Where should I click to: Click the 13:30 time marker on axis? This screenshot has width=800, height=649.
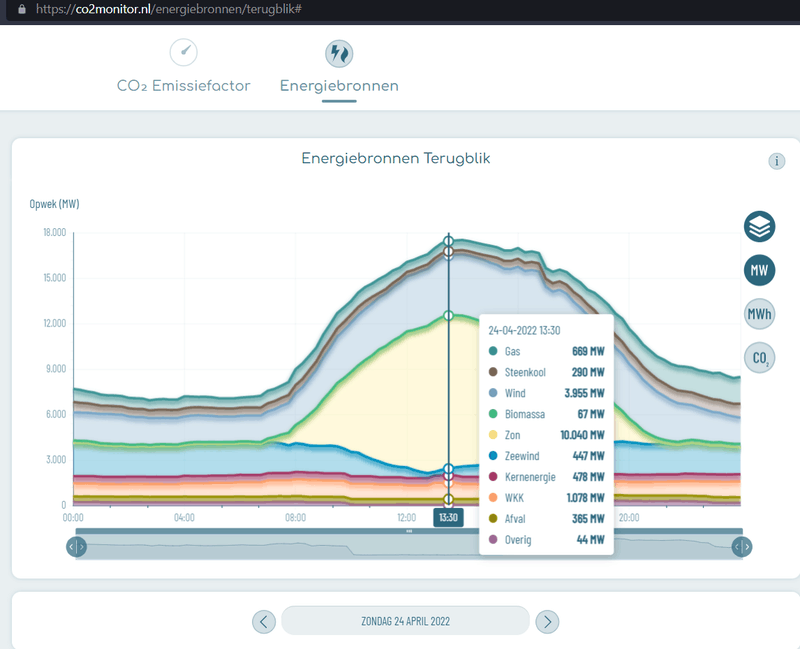pos(448,517)
